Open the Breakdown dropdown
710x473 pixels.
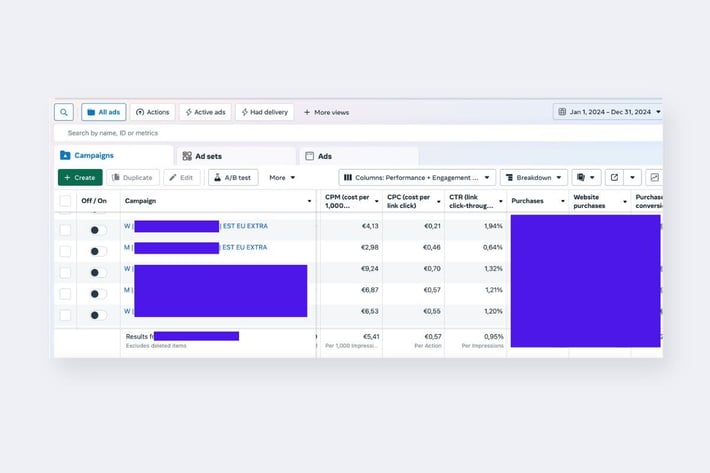coord(534,177)
